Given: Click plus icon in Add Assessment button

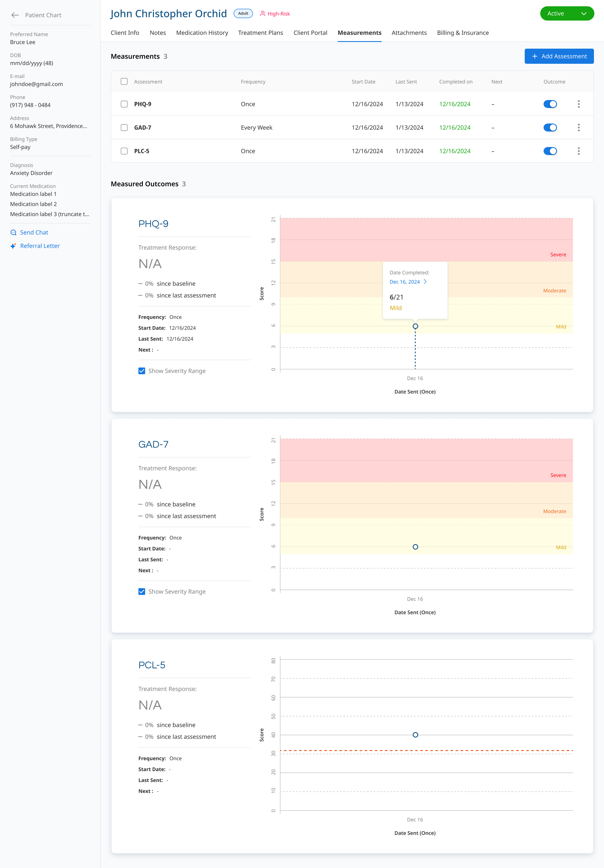Looking at the screenshot, I should [534, 56].
